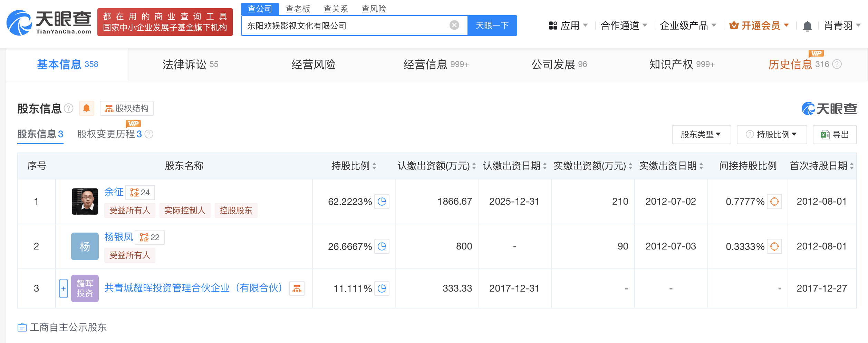The height and width of the screenshot is (343, 868).
Task: Open the 股东类型 filter dropdown
Action: pos(701,135)
